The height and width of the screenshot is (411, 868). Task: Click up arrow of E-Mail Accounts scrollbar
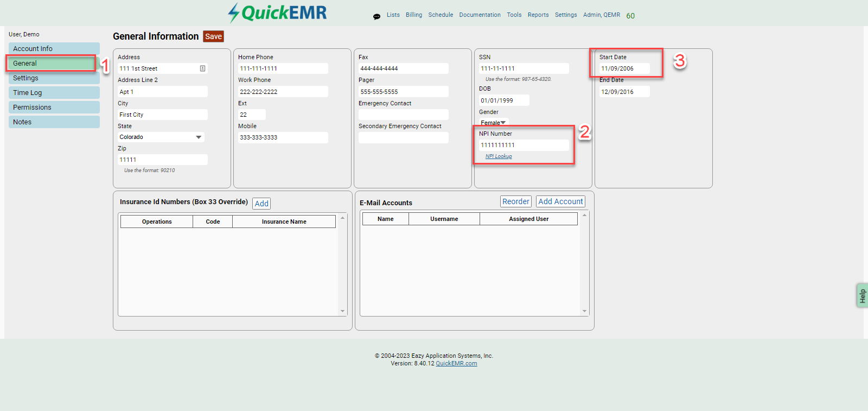coord(584,215)
